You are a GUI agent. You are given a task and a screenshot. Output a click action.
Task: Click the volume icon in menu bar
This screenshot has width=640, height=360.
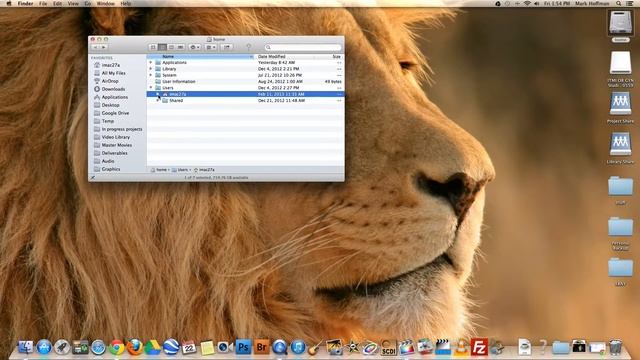point(537,3)
